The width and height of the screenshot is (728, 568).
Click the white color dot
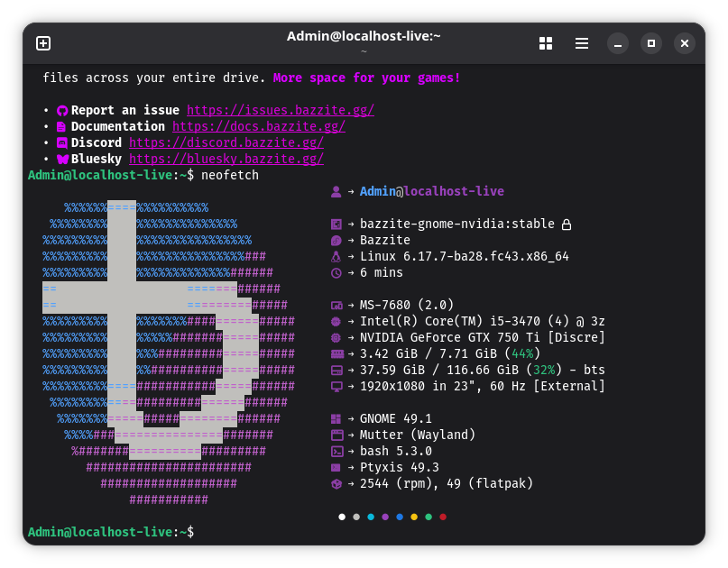[342, 517]
